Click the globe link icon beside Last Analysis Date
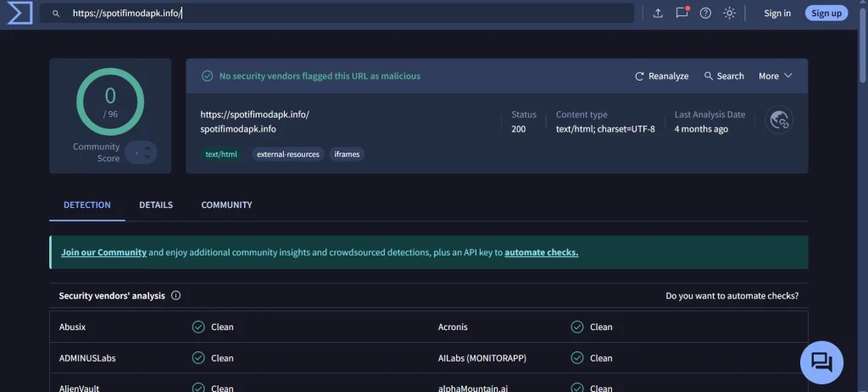This screenshot has width=868, height=392. [779, 120]
